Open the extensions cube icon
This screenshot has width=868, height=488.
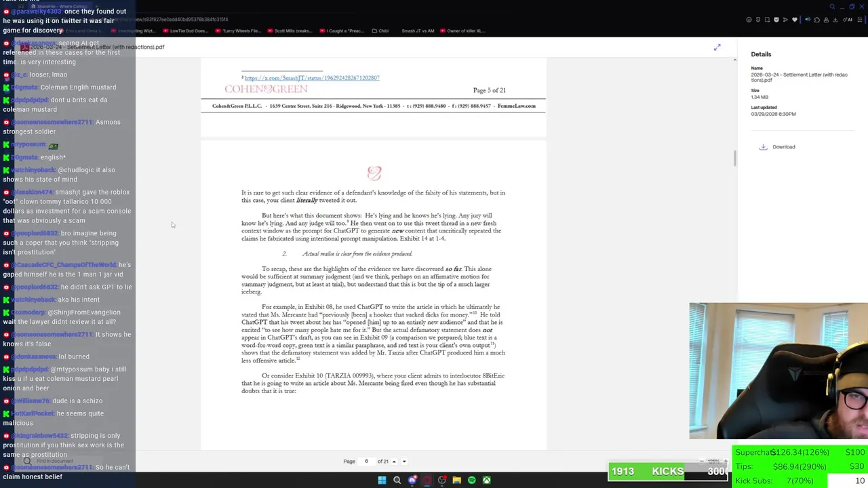pos(817,20)
